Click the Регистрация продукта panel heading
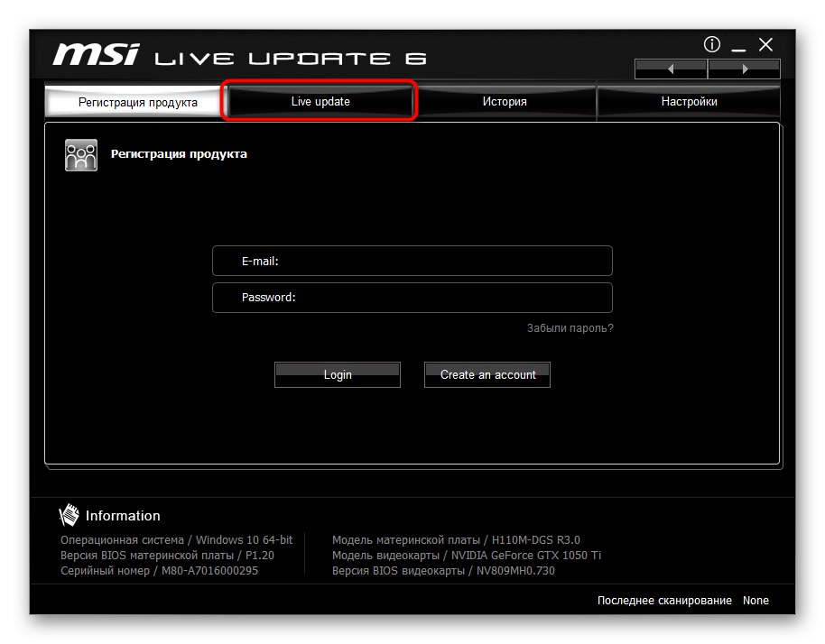The width and height of the screenshot is (825, 644). [179, 154]
